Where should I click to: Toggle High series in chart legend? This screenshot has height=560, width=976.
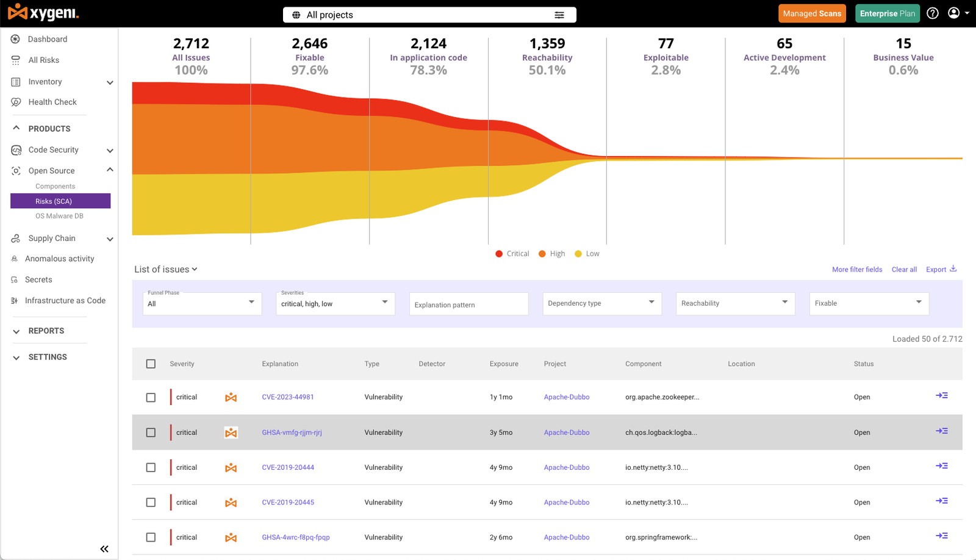pyautogui.click(x=551, y=254)
